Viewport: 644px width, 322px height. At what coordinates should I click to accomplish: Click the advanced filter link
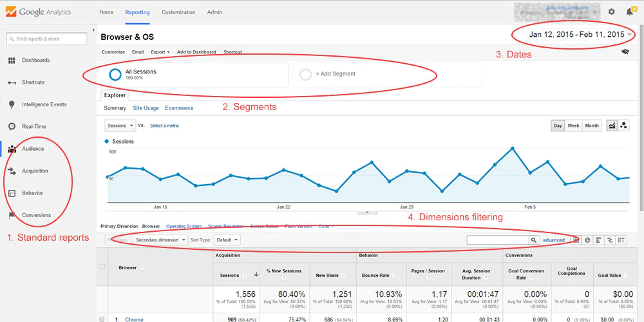(x=553, y=240)
